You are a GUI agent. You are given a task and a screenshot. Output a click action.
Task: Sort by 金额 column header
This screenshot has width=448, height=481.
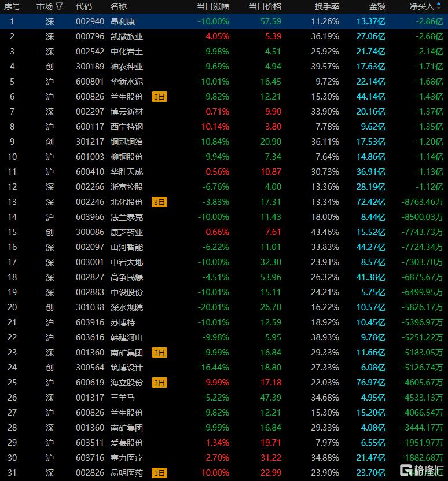point(377,6)
